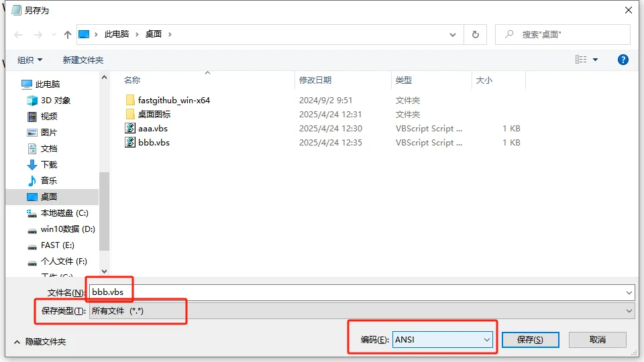This screenshot has width=644, height=362.
Task: Create a new folder with 新建文件夹
Action: 83,60
